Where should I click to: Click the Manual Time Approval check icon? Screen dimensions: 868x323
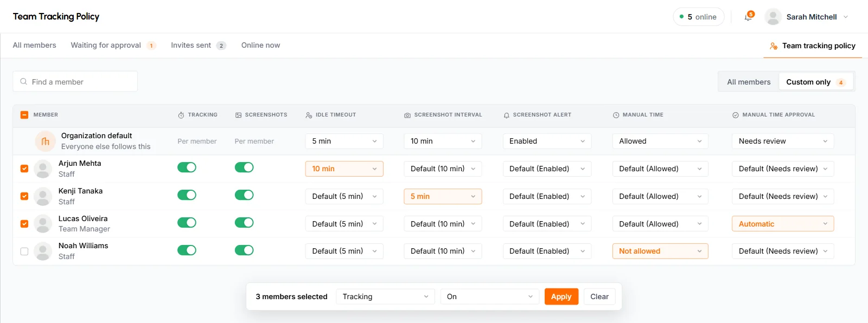click(x=736, y=115)
